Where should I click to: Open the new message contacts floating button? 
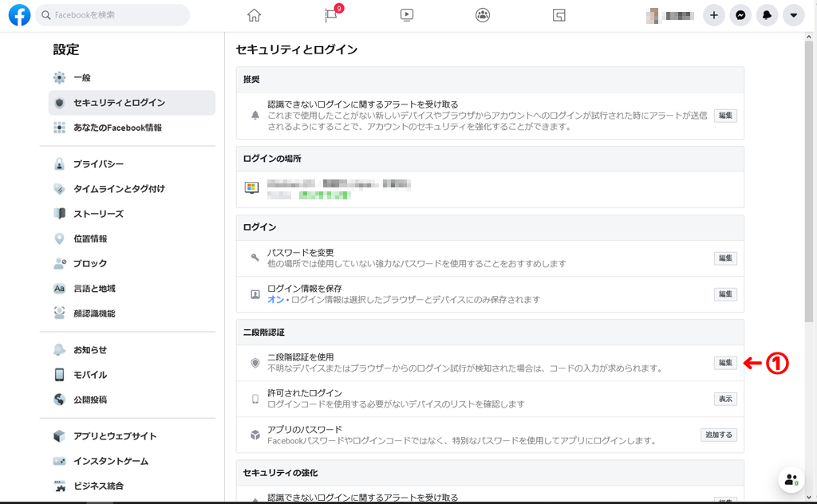click(791, 479)
